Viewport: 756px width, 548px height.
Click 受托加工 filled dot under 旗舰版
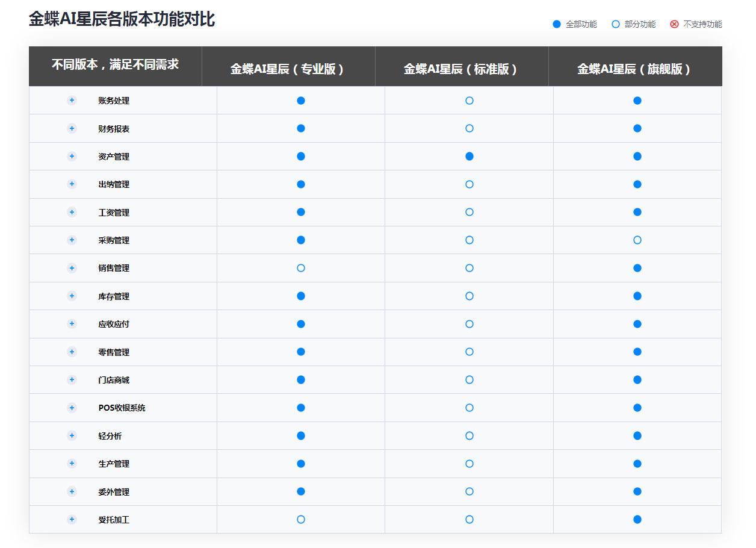(x=637, y=519)
